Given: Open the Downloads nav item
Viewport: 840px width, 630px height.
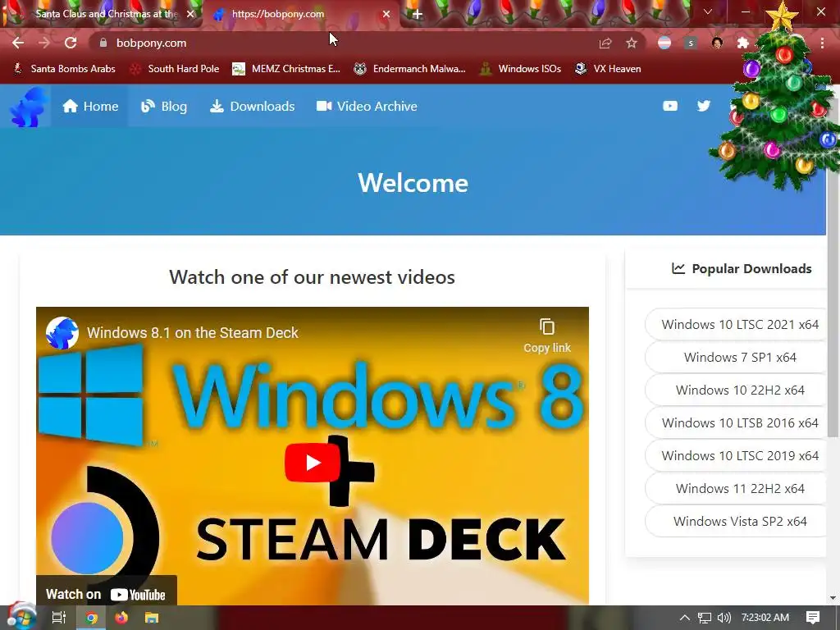Looking at the screenshot, I should tap(252, 106).
